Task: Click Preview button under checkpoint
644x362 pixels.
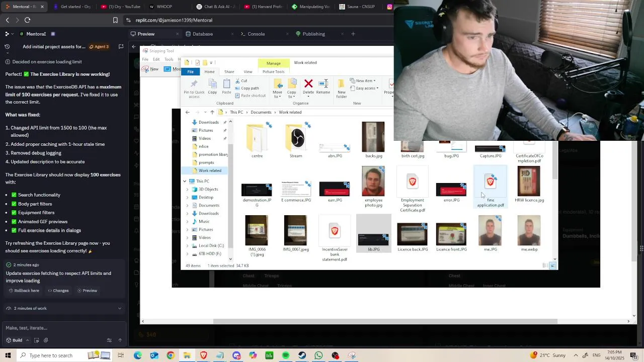Action: [x=87, y=291]
